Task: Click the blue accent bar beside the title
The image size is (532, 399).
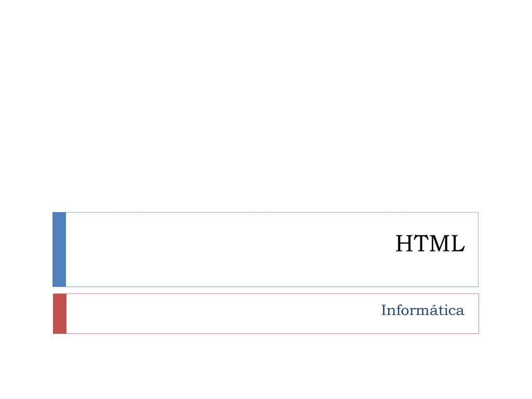Action: coord(59,249)
